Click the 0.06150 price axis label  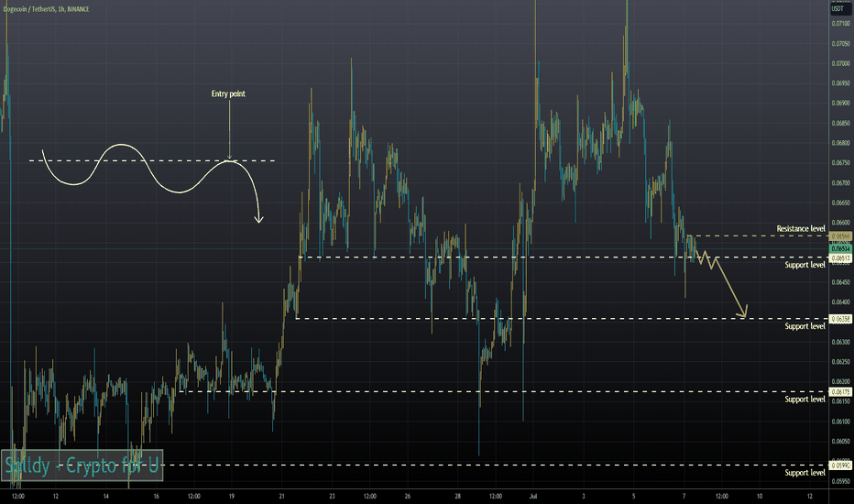coord(840,401)
